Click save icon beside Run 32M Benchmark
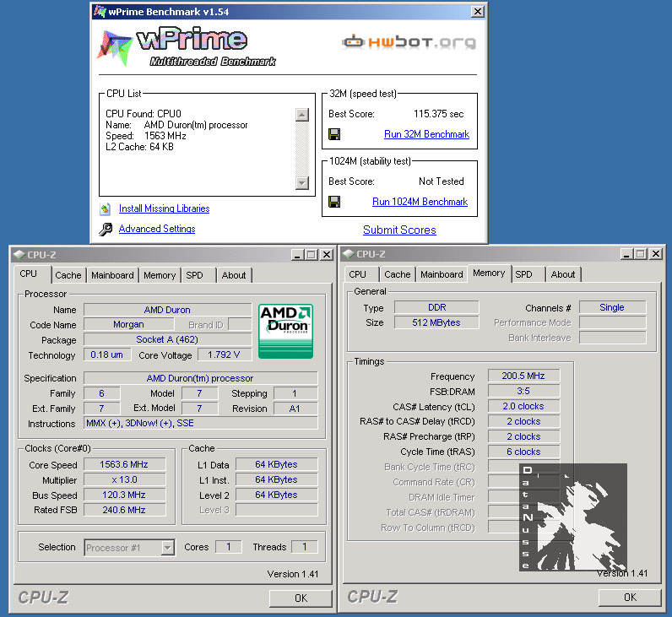The height and width of the screenshot is (617, 672). click(x=334, y=134)
